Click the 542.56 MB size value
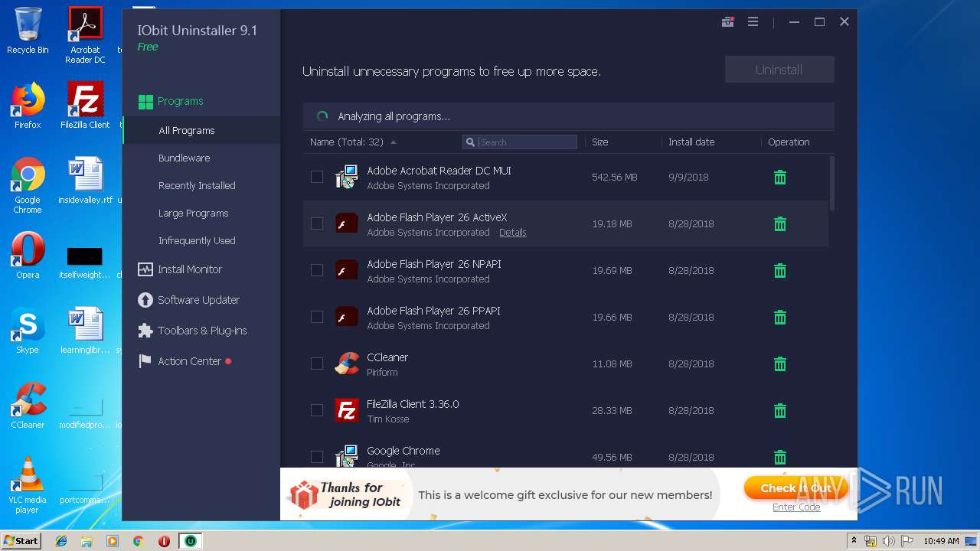980x551 pixels. [615, 178]
